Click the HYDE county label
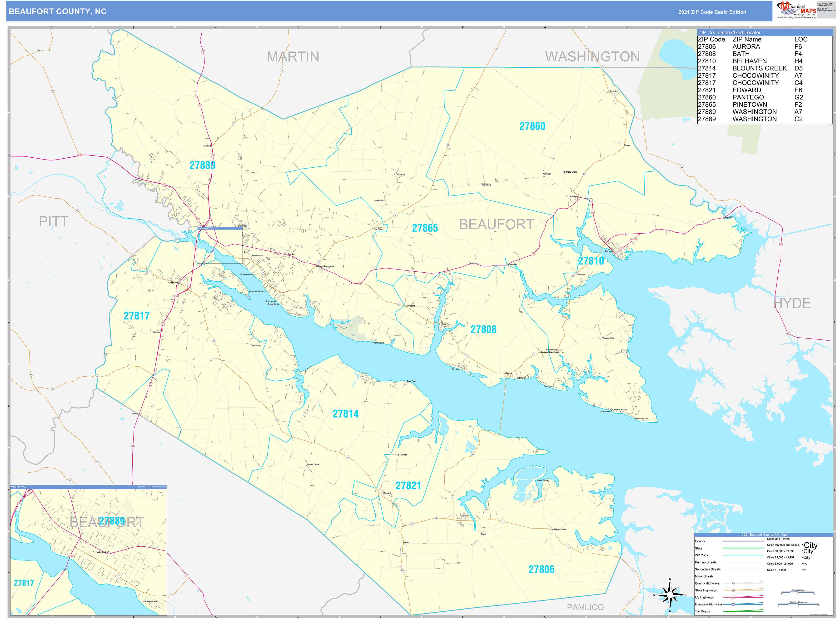The width and height of the screenshot is (840, 619). coord(792,303)
